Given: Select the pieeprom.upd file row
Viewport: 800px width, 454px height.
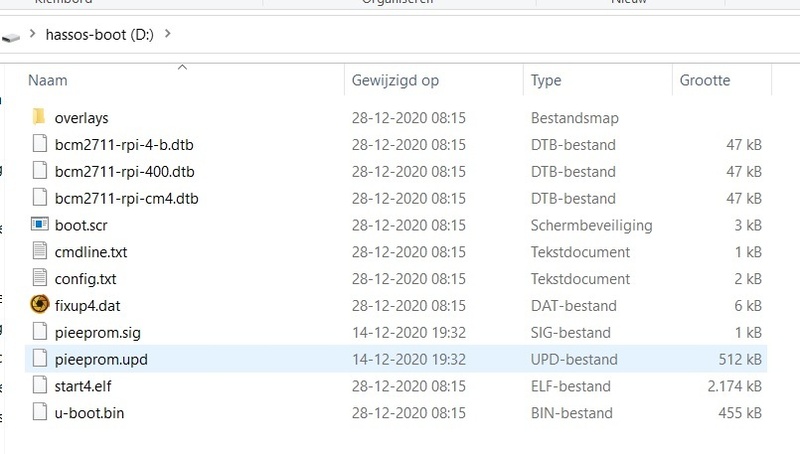Looking at the screenshot, I should pos(400,359).
